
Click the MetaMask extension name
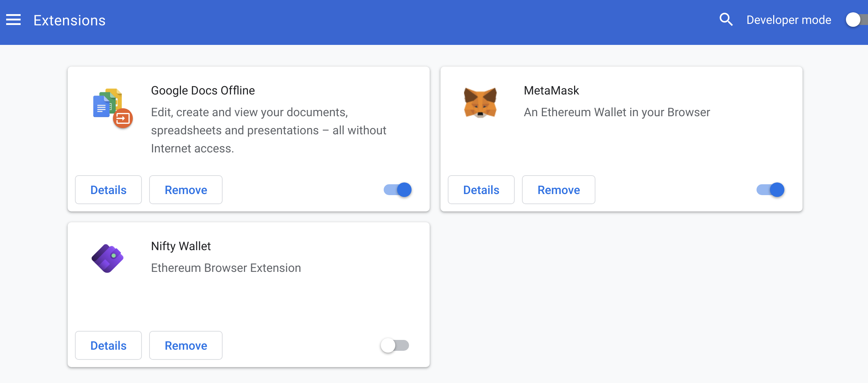coord(551,91)
